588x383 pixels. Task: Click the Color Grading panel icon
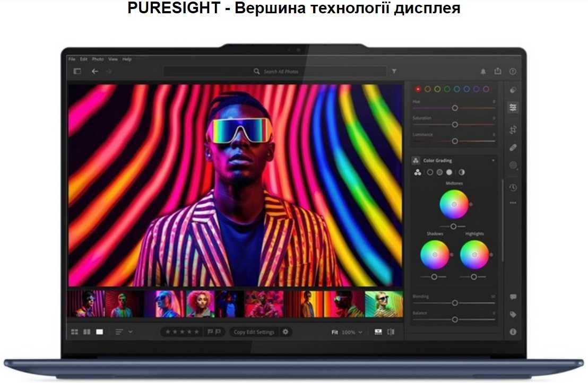(416, 160)
